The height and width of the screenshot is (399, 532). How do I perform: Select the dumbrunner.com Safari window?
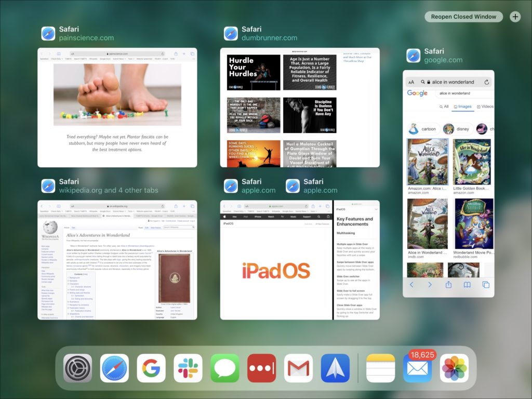[300, 108]
